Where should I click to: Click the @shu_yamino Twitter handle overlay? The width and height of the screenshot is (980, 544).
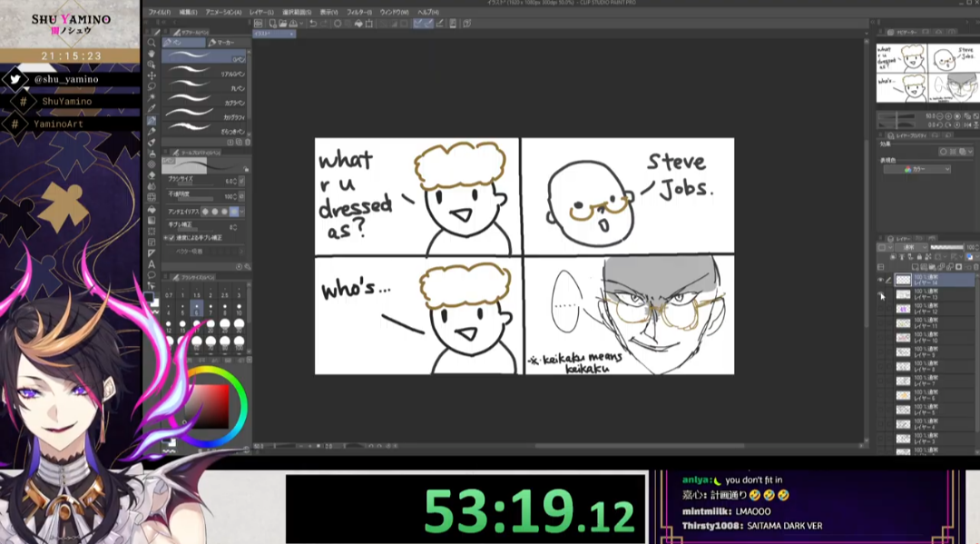tap(66, 79)
